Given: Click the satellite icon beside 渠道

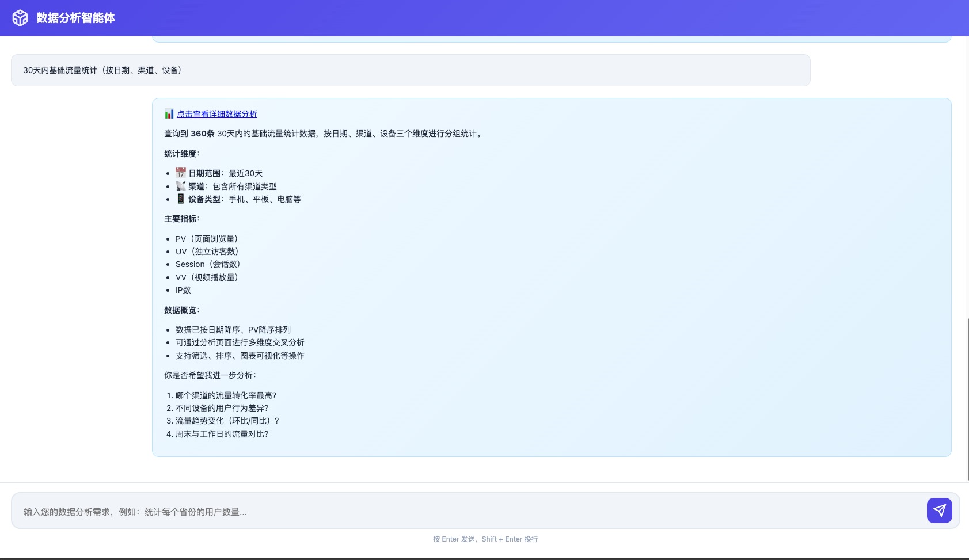Looking at the screenshot, I should click(181, 186).
